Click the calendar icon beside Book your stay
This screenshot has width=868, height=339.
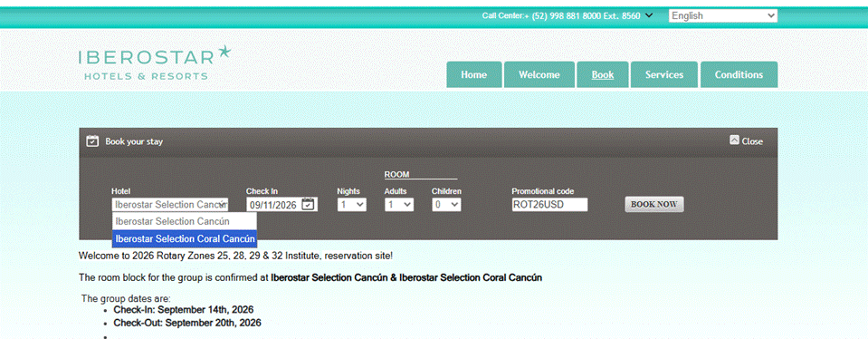click(92, 141)
